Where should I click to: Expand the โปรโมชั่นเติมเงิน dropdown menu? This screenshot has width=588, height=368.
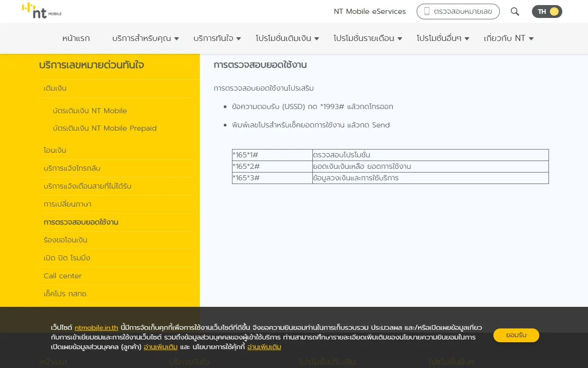tap(288, 38)
